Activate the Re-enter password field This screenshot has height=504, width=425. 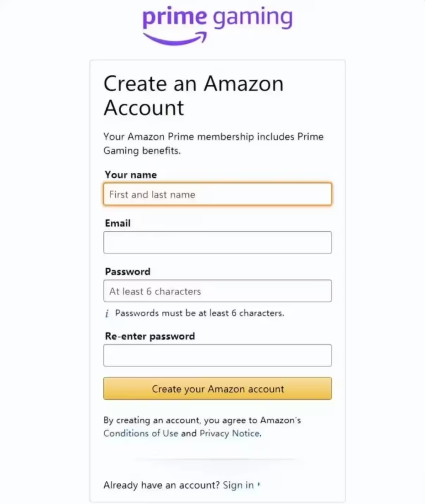[217, 355]
